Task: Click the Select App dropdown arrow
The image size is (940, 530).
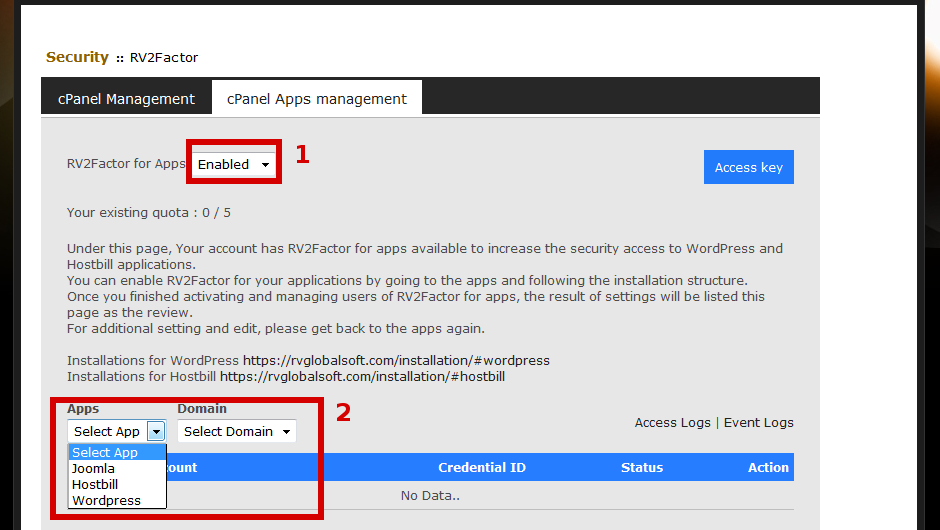Action: (156, 431)
